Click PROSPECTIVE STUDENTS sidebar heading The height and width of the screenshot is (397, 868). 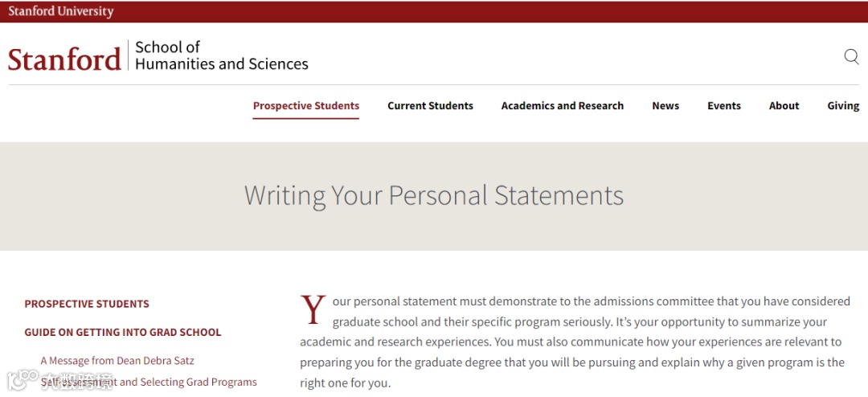tap(87, 304)
